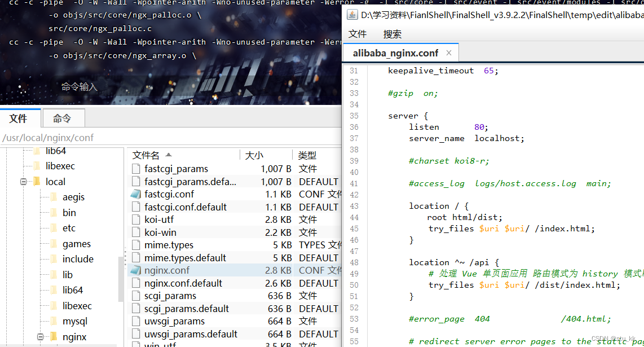Screen dimensions: 644x347
Task: Click the koi-utf file icon
Action: click(136, 219)
